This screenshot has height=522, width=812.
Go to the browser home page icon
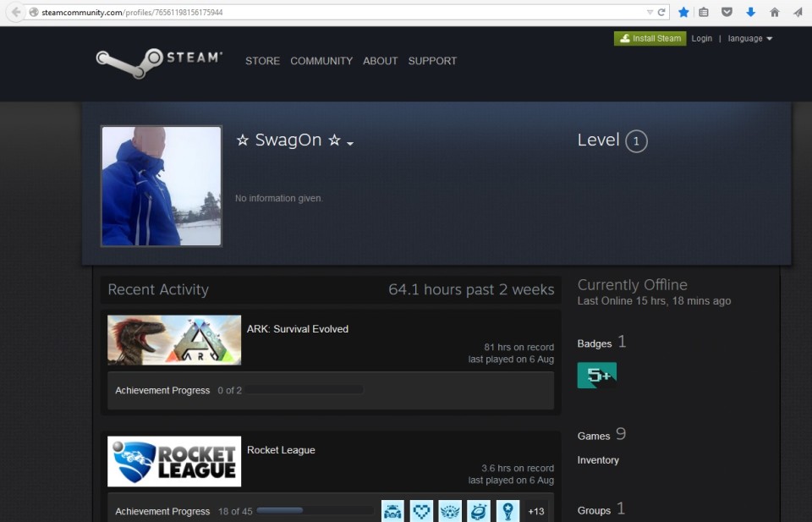(x=774, y=13)
